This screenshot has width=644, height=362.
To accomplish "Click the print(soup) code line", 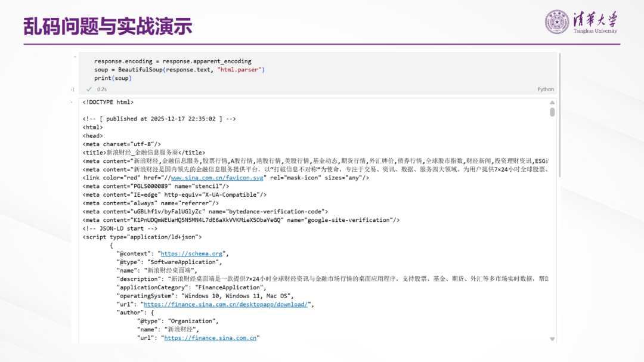I will point(113,78).
